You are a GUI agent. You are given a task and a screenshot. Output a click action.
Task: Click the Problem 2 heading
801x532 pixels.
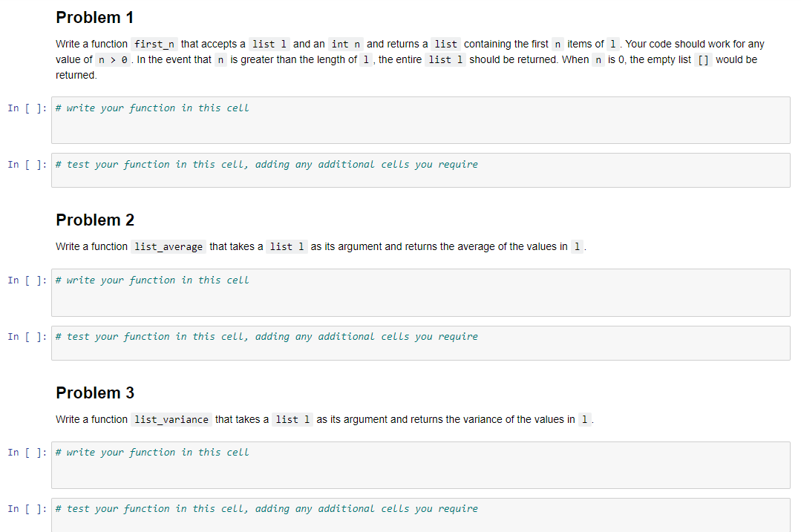[95, 220]
